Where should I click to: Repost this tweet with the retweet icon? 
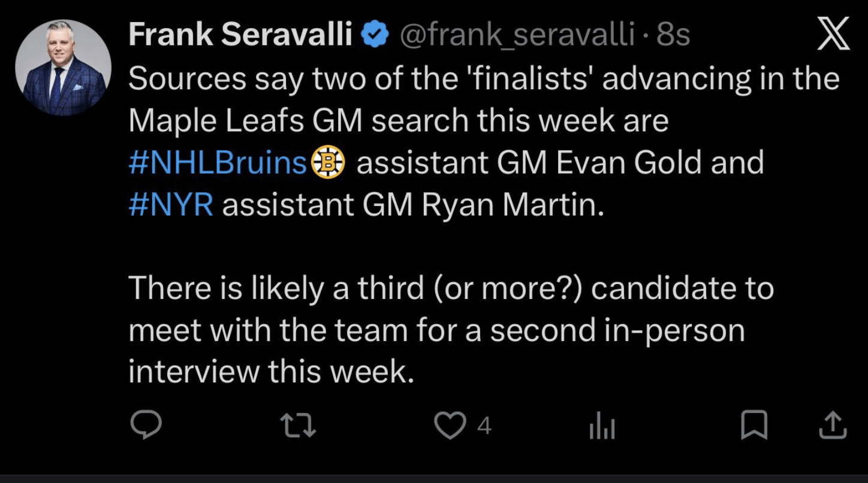pos(298,425)
